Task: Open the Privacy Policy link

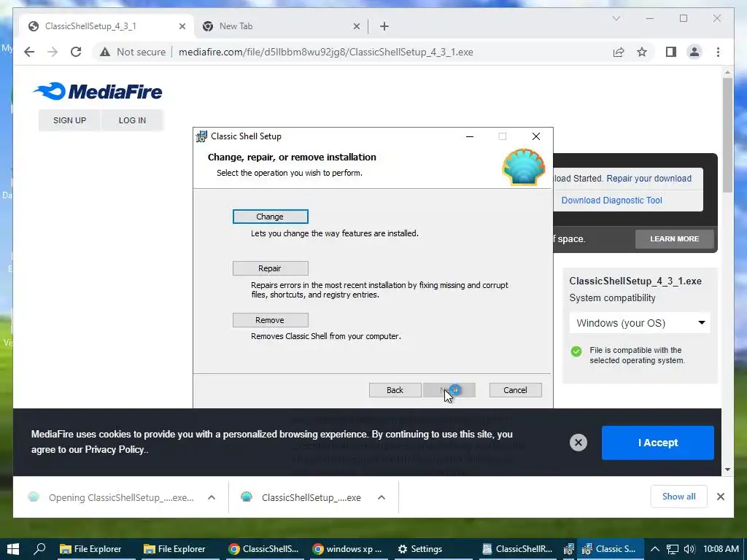Action: pyautogui.click(x=115, y=449)
